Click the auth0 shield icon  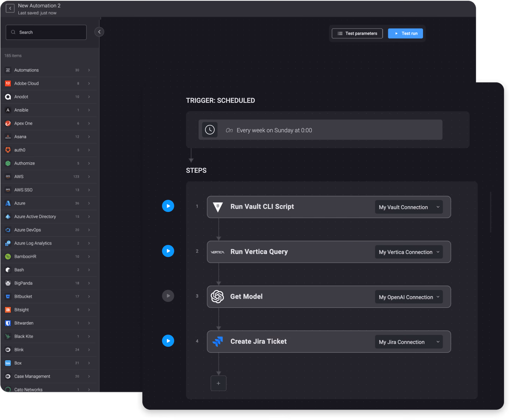[8, 150]
